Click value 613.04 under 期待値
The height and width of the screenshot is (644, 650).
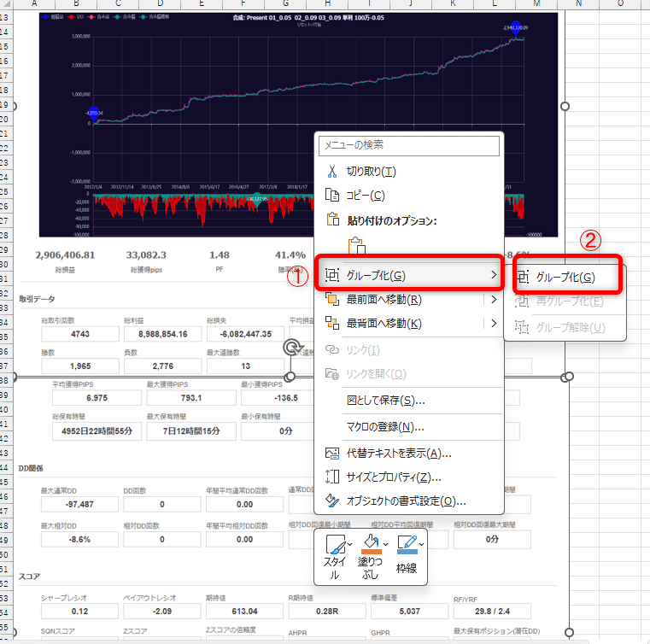(x=244, y=612)
